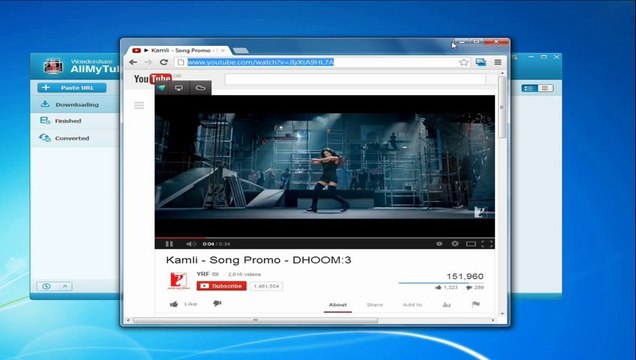The height and width of the screenshot is (360, 636).
Task: Switch AllMyTube to list view
Action: point(529,88)
